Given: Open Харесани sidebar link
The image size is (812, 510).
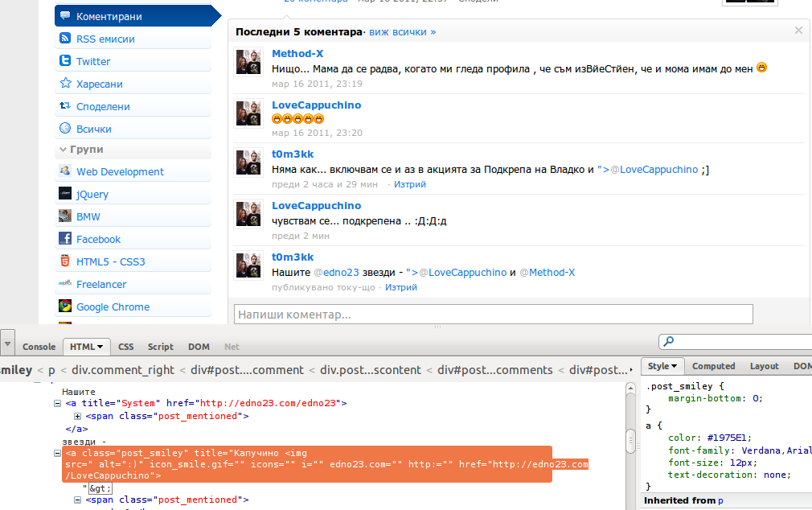Looking at the screenshot, I should (100, 84).
